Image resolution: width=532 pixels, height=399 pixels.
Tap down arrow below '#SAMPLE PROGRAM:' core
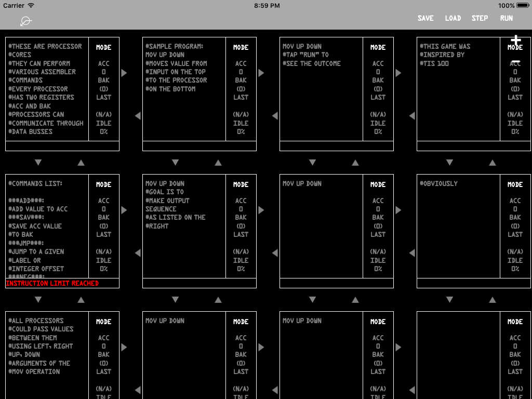pyautogui.click(x=175, y=163)
